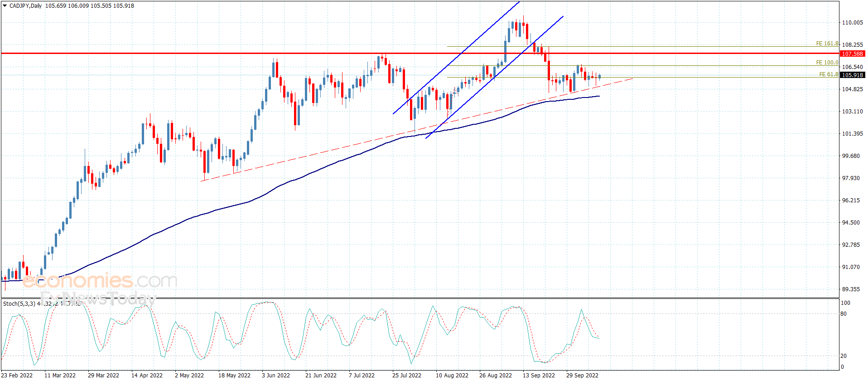Click the 10 Aug 2022 date label

(452, 375)
